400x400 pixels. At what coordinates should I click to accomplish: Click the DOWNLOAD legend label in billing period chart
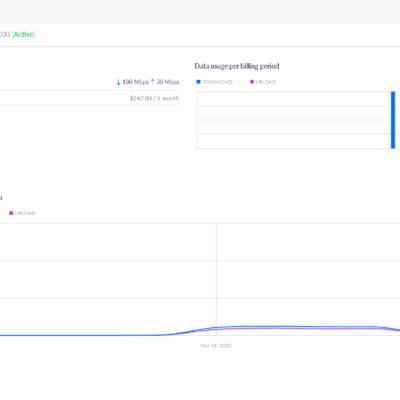[217, 82]
